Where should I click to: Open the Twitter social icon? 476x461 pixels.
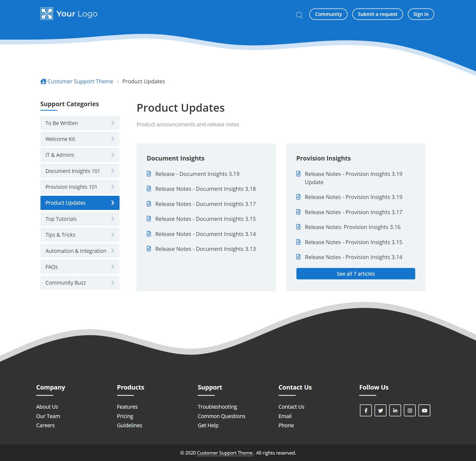(380, 410)
